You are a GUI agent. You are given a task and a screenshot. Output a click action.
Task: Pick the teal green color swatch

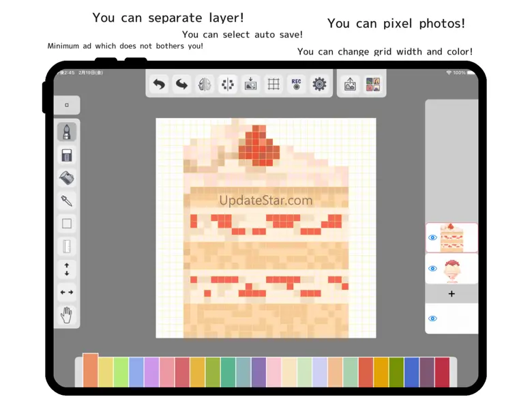click(x=228, y=372)
